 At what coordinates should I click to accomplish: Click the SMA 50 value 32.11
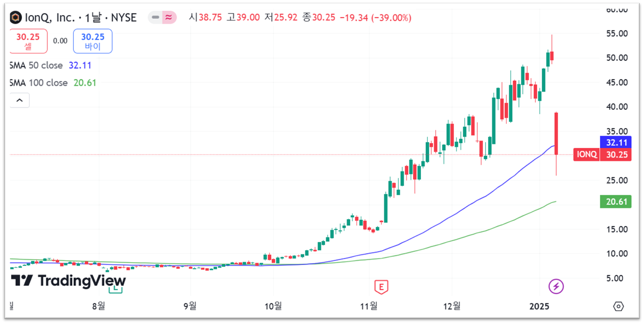(80, 65)
